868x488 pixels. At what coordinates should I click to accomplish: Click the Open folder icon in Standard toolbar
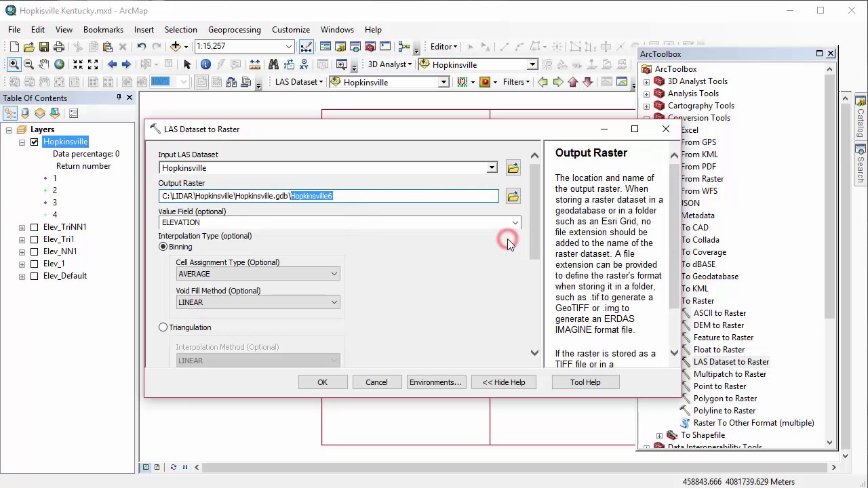click(x=29, y=47)
